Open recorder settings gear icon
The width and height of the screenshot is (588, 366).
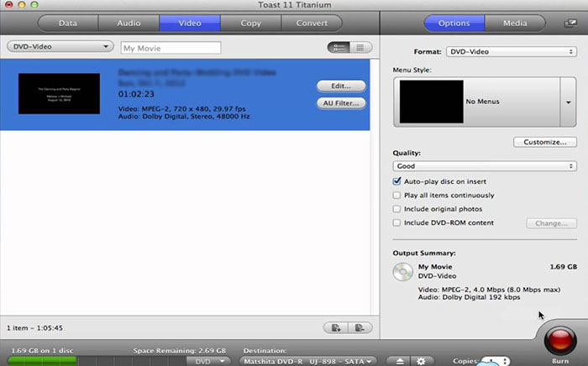click(421, 360)
